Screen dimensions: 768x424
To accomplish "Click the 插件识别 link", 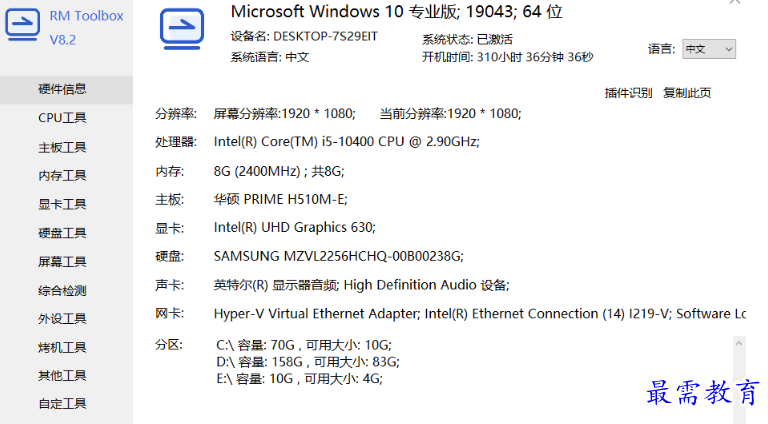I will (628, 93).
